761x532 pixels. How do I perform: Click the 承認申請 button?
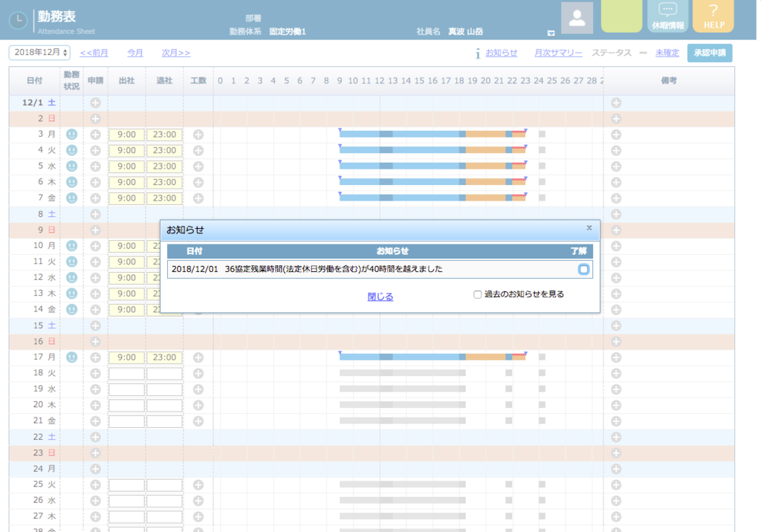click(710, 53)
